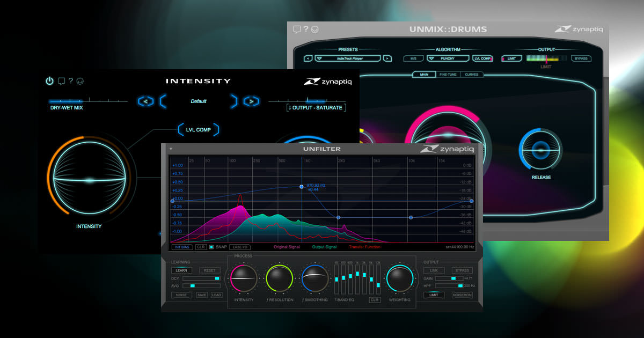The height and width of the screenshot is (338, 644).
Task: Toggle M/S in Unmix Drums algorithm section
Action: [x=413, y=58]
